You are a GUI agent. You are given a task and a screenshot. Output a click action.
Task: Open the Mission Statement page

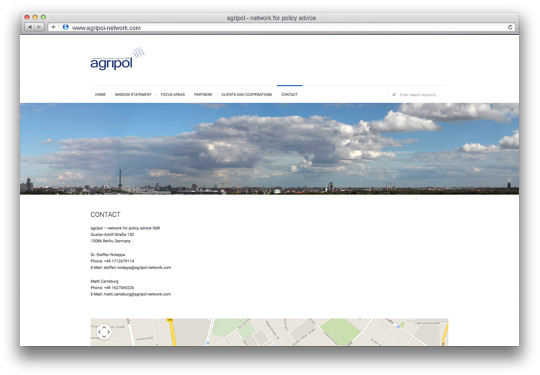pyautogui.click(x=133, y=94)
